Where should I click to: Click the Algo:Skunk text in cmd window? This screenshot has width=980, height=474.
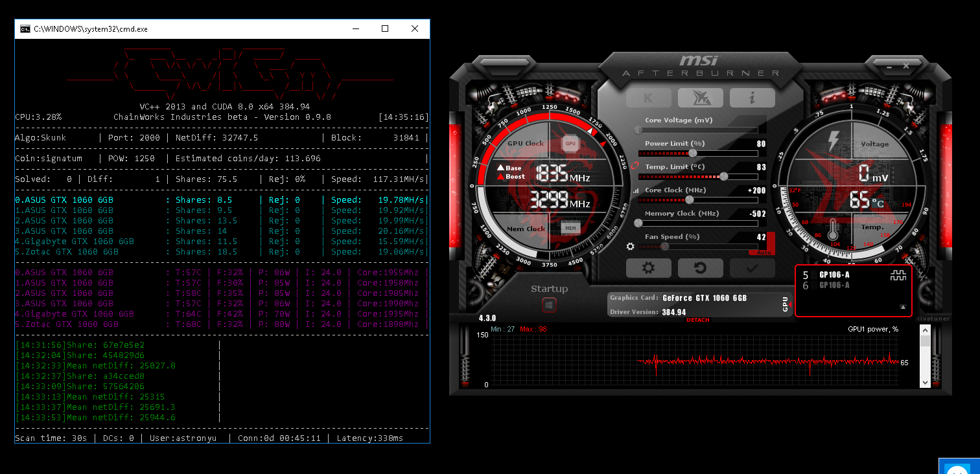40,138
